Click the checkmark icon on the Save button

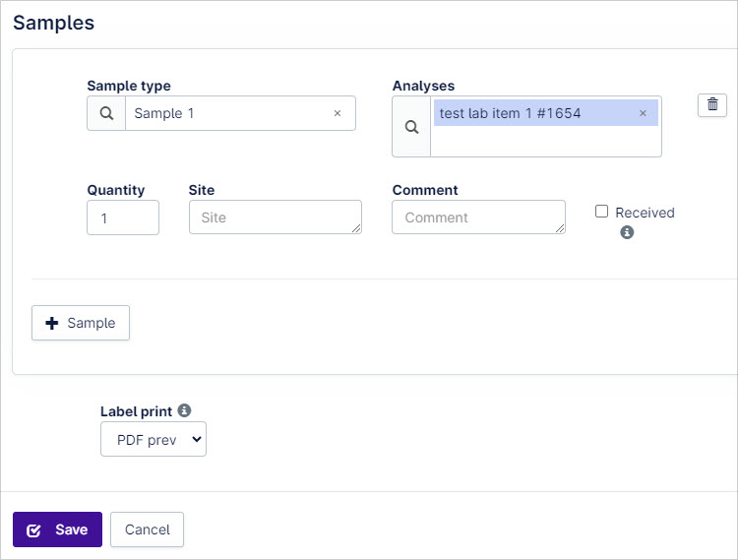click(33, 530)
